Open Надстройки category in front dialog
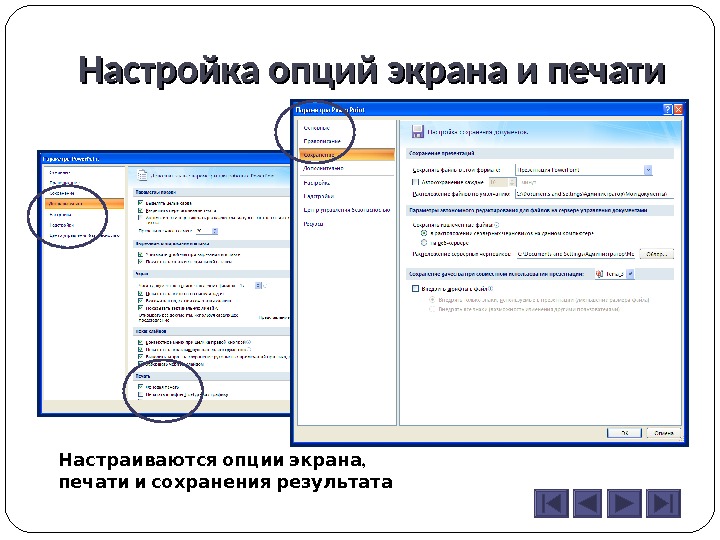 click(319, 196)
